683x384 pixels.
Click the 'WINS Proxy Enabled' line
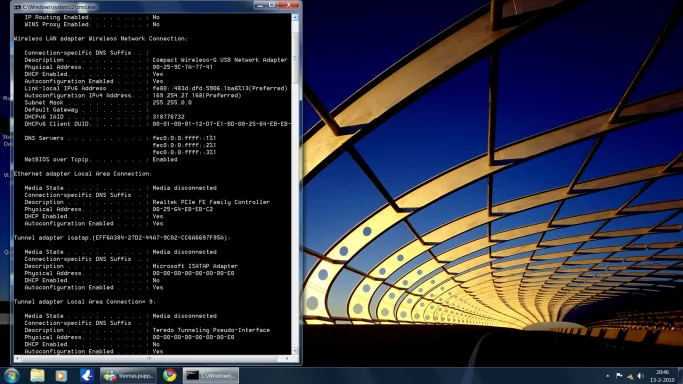click(92, 24)
